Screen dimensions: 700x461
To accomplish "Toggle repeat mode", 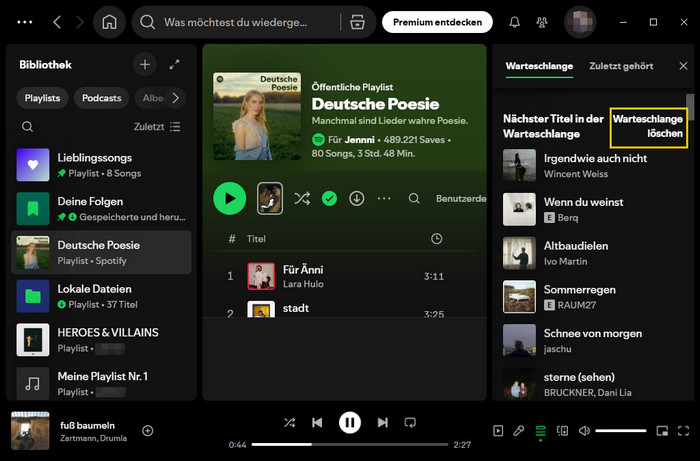I will pos(410,423).
